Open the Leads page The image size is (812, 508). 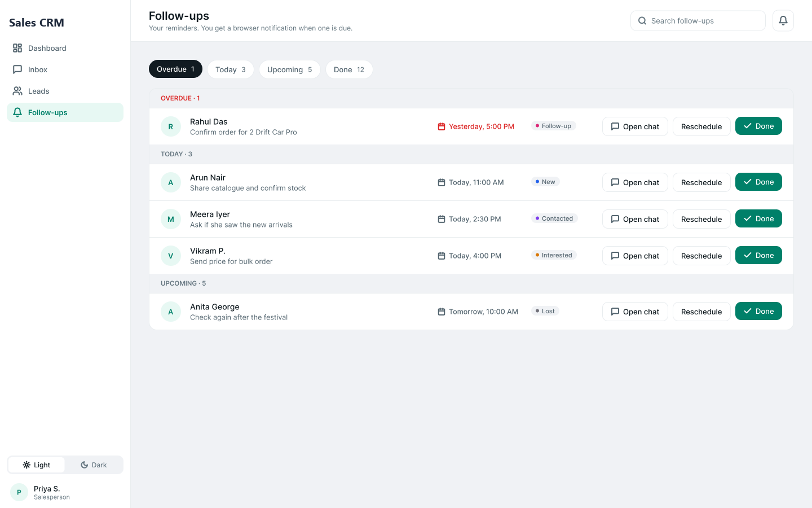tap(65, 91)
